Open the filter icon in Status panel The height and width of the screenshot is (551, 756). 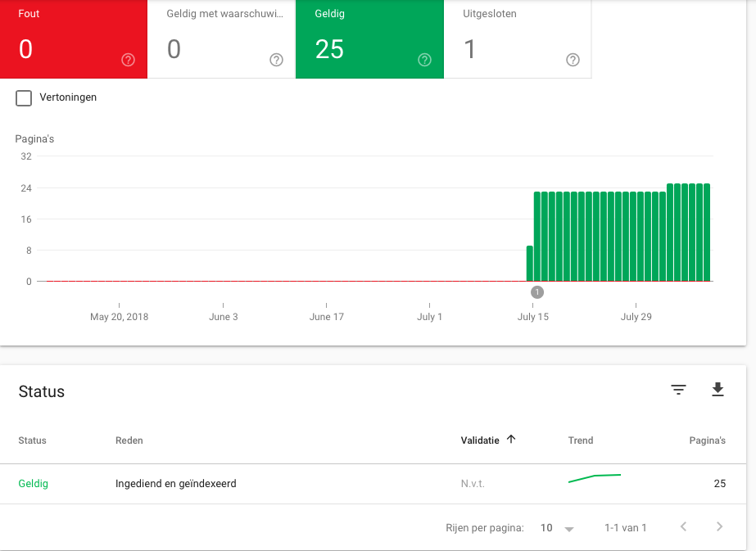678,390
